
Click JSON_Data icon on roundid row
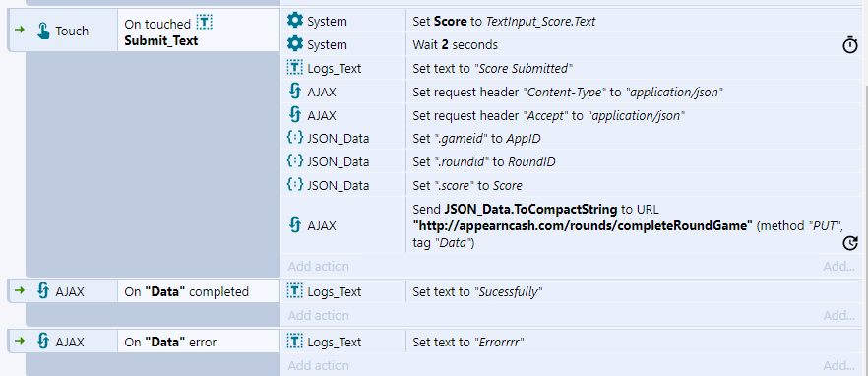tap(295, 161)
